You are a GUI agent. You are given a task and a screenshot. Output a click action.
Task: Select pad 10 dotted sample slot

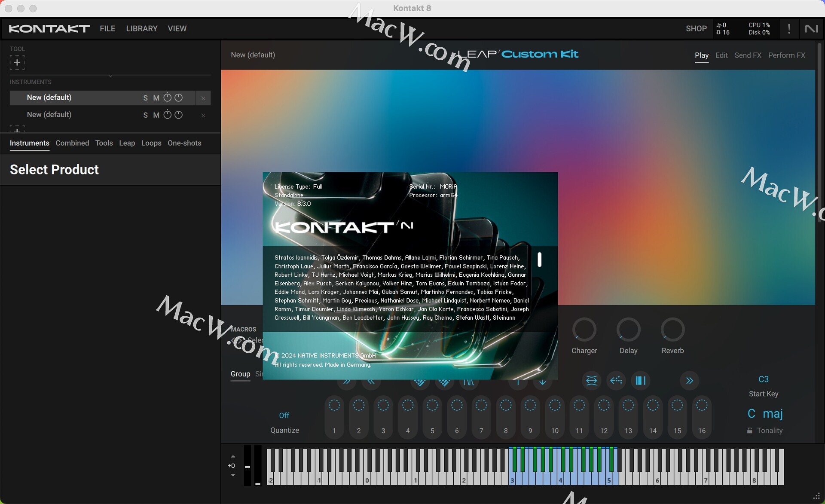pos(555,405)
